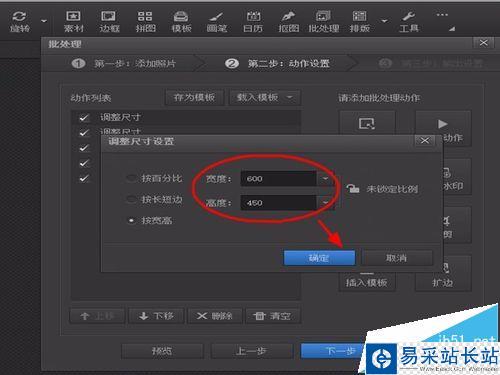Close the 调整尺寸设置 sub-dialog

point(425,141)
